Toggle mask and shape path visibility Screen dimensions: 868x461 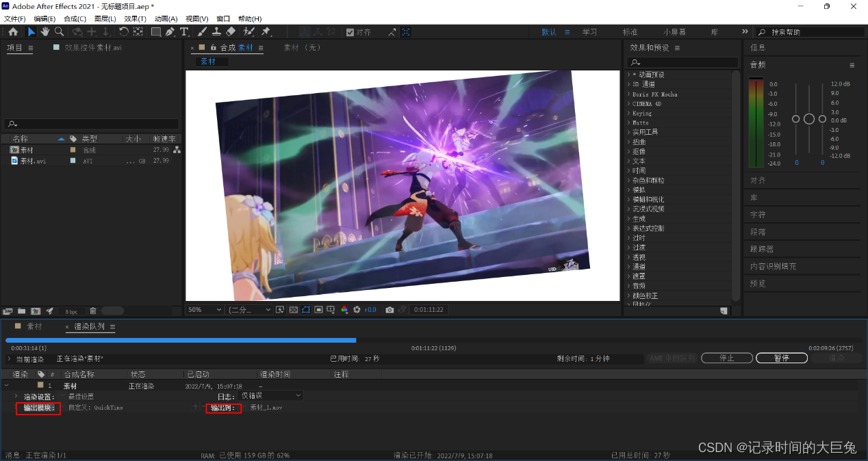306,310
